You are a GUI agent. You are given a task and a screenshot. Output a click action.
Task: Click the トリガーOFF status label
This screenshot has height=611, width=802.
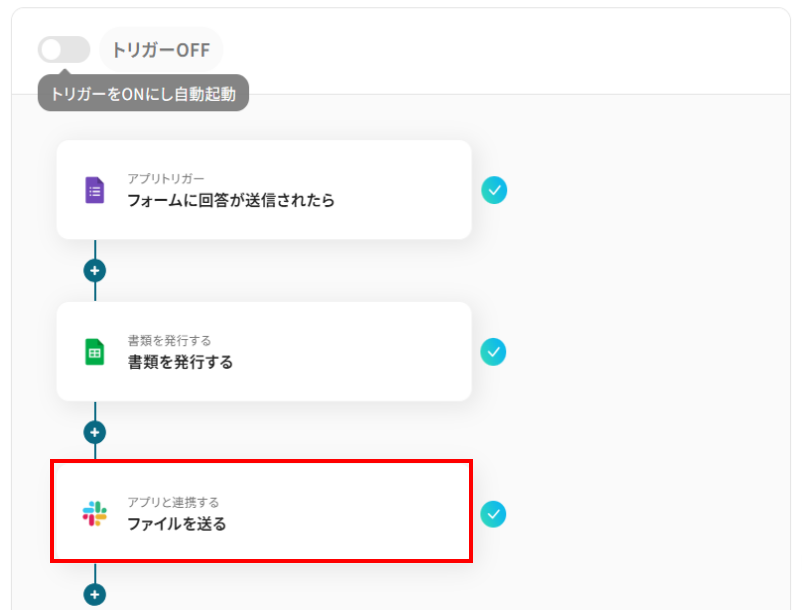tap(161, 49)
